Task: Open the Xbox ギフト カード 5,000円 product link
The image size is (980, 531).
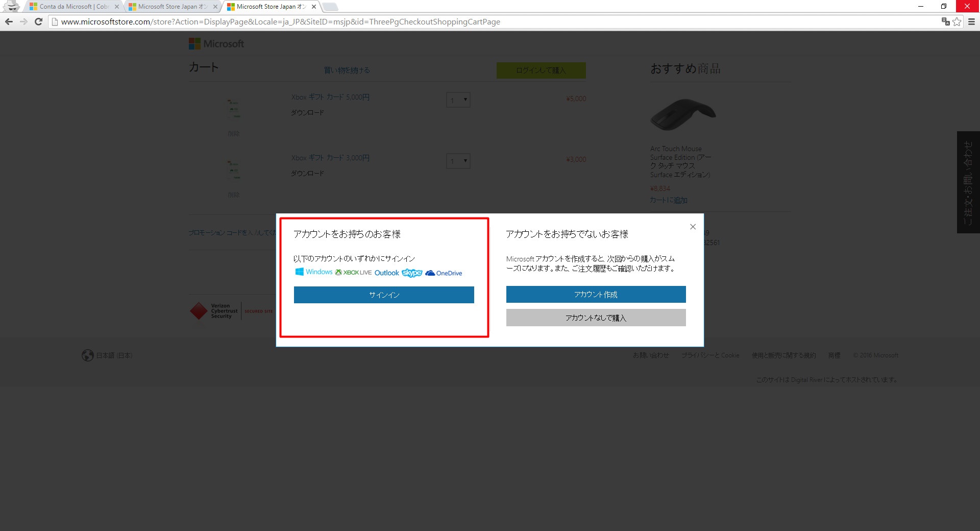Action: click(330, 97)
